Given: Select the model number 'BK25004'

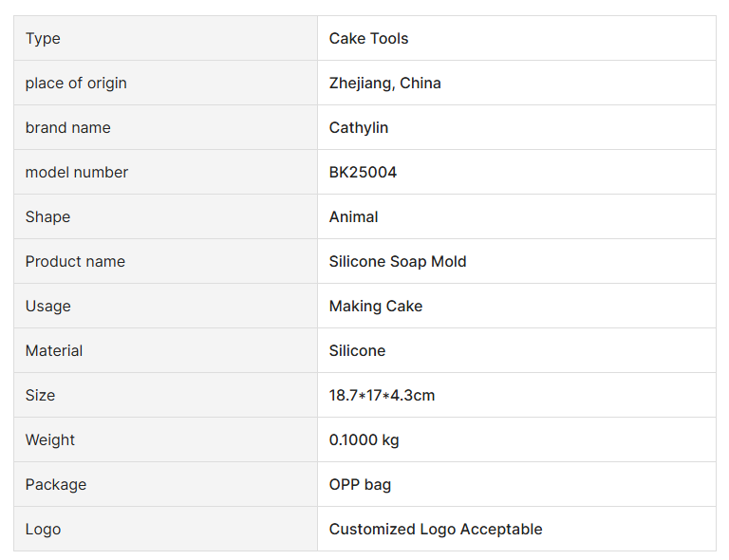Looking at the screenshot, I should pos(363,173).
